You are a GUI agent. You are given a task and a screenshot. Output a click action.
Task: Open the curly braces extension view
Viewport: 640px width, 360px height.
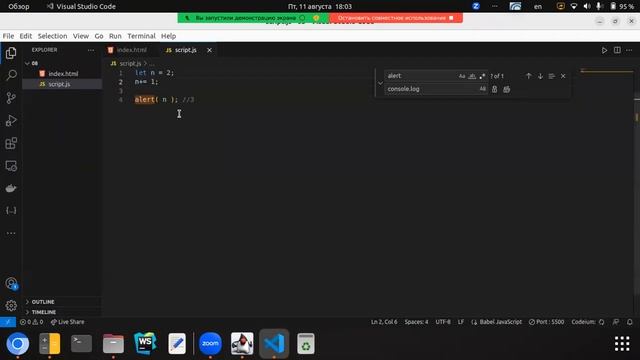pyautogui.click(x=11, y=211)
